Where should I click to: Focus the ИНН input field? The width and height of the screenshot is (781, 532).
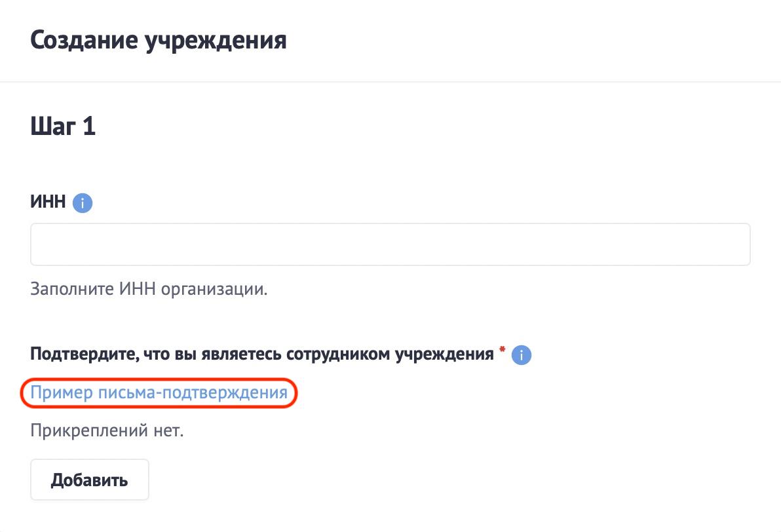click(x=390, y=244)
